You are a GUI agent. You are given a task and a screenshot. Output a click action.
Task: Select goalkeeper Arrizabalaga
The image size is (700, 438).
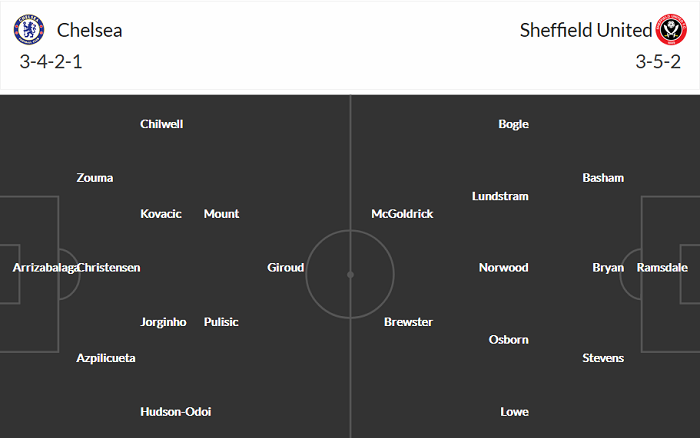(44, 268)
